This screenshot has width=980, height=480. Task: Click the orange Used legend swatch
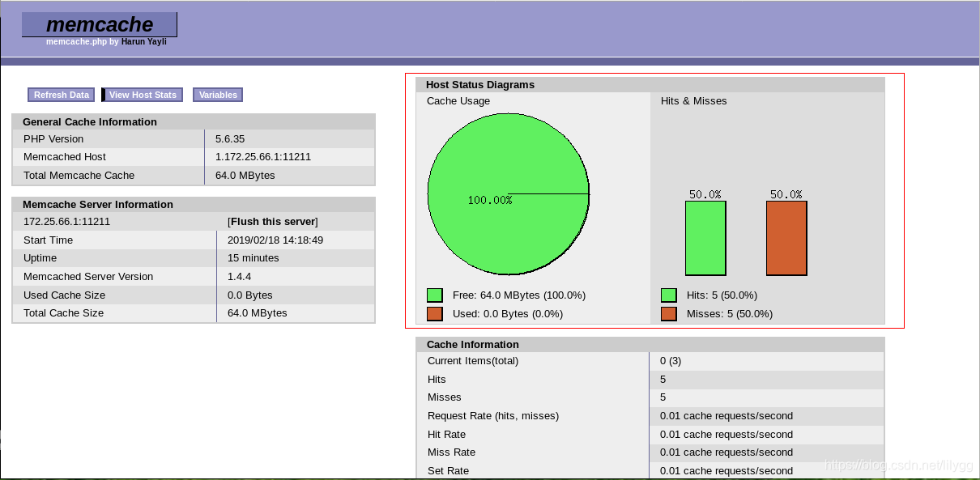[435, 314]
